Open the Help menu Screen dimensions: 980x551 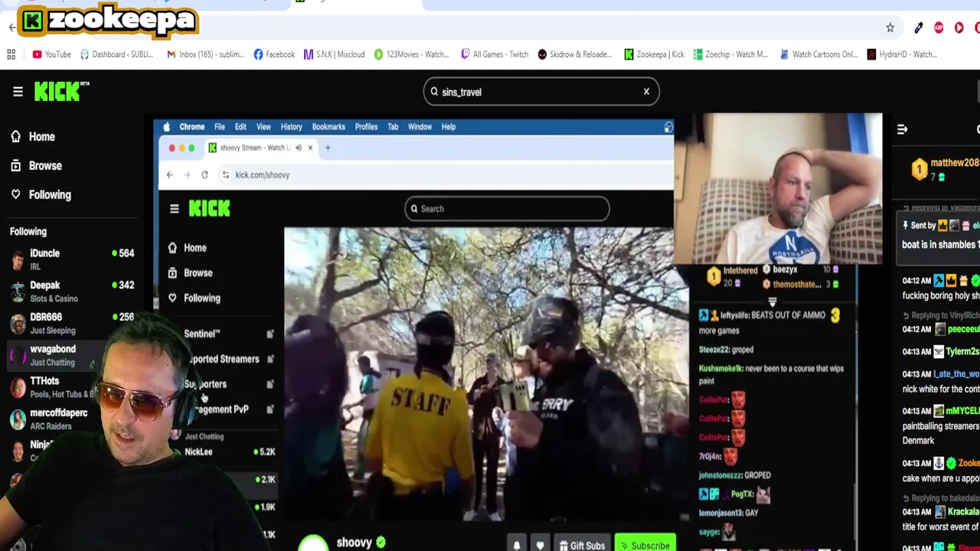tap(449, 127)
